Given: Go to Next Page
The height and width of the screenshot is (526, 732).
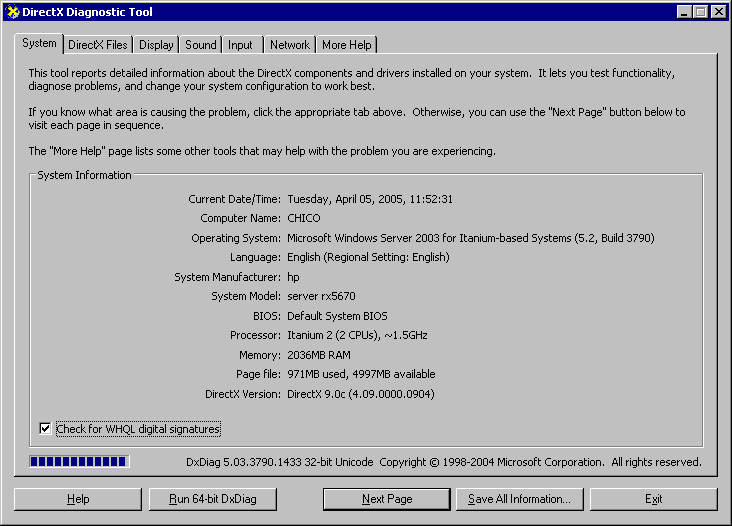Looking at the screenshot, I should coord(387,499).
